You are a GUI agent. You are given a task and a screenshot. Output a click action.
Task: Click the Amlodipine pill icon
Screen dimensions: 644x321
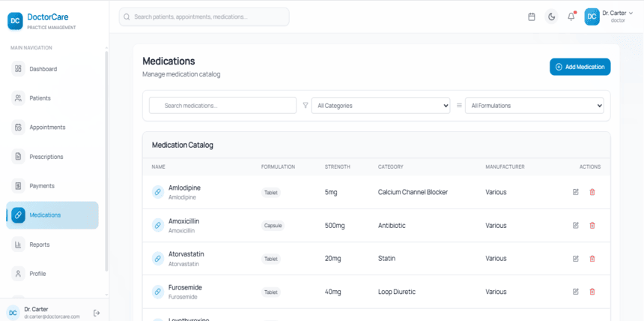[x=158, y=192]
